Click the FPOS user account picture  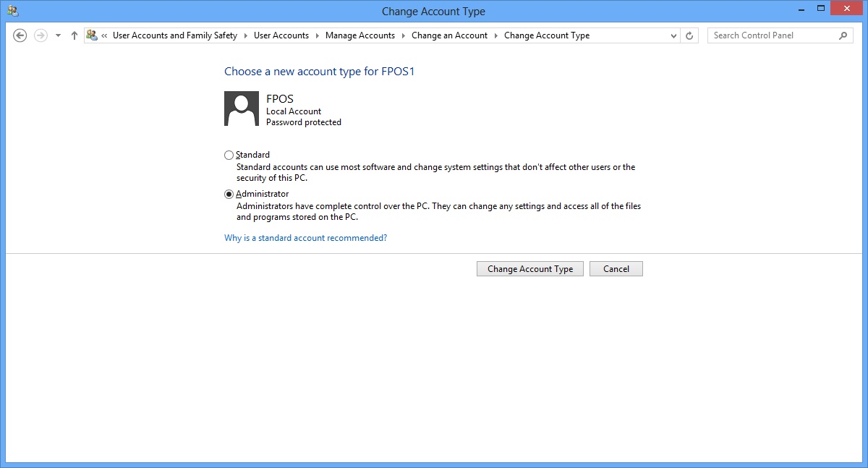(242, 109)
